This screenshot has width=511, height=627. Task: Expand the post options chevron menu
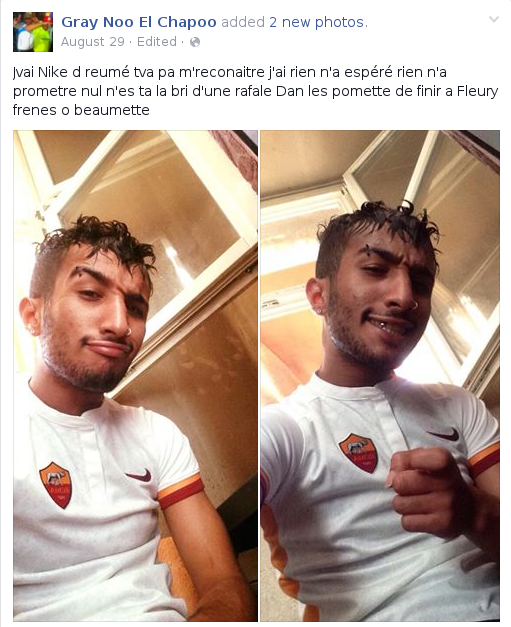(494, 19)
